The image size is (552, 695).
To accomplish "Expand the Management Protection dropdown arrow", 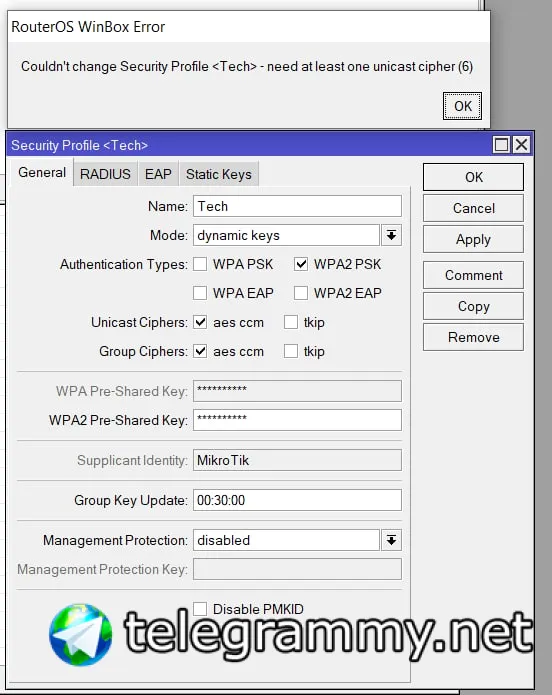I will click(391, 540).
